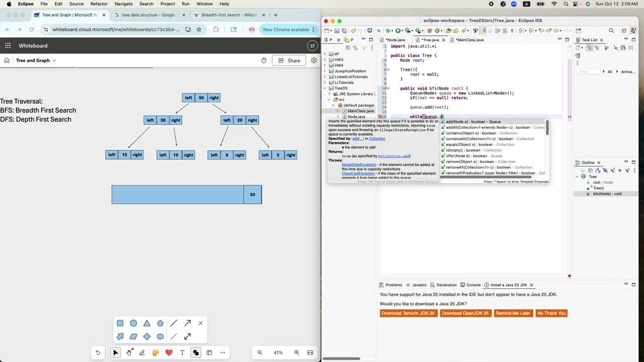Viewport: 644px width, 362px height.
Task: Click the autocomplete proposals scrollbar
Action: click(x=547, y=128)
